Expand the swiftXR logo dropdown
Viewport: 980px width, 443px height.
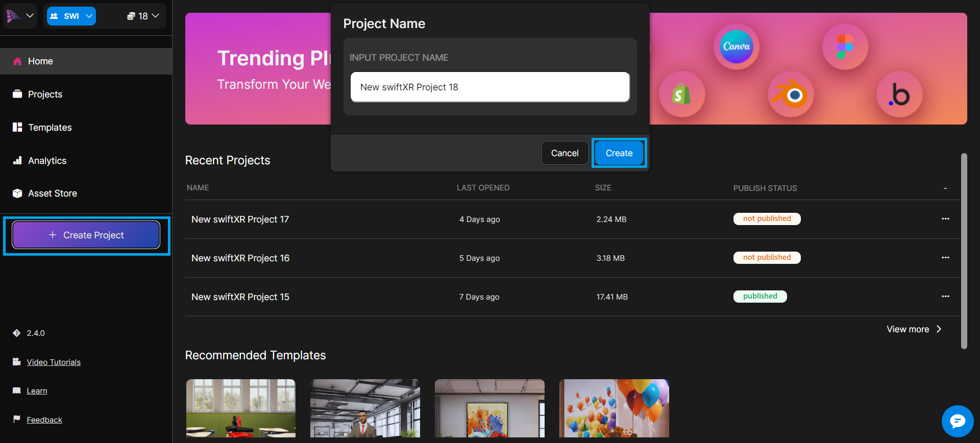pyautogui.click(x=20, y=16)
